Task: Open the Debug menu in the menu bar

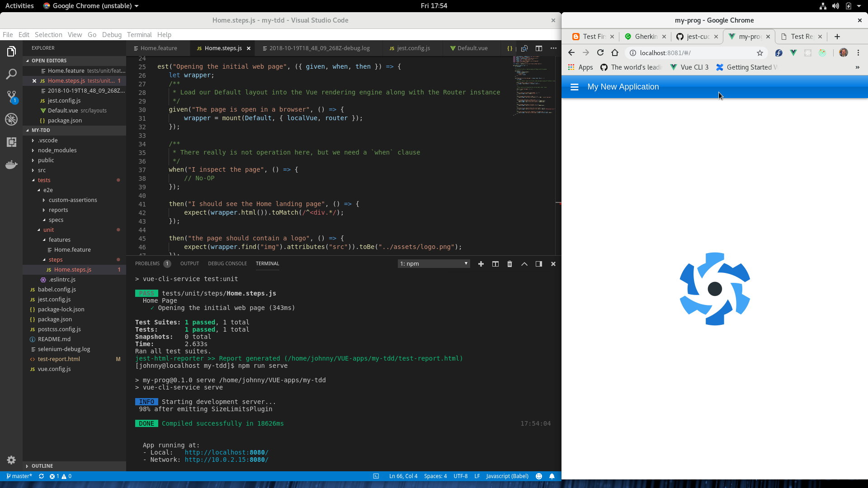Action: point(112,35)
